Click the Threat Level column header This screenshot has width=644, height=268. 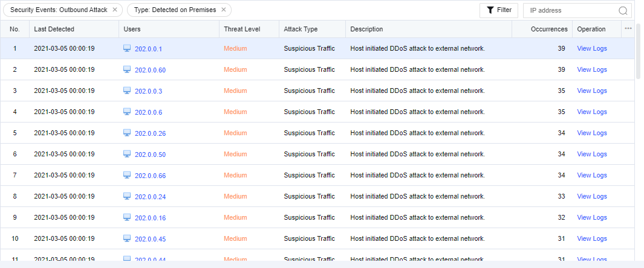point(242,29)
